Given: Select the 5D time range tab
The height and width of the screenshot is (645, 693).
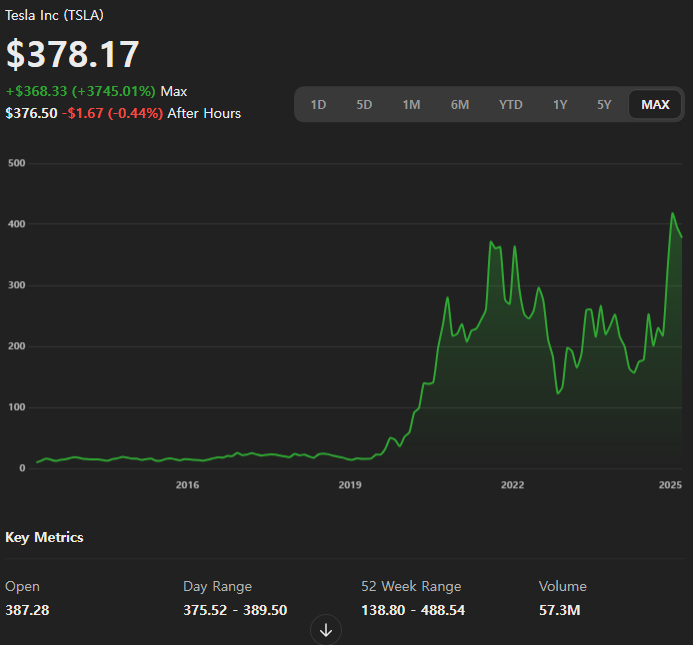Looking at the screenshot, I should click(x=364, y=105).
